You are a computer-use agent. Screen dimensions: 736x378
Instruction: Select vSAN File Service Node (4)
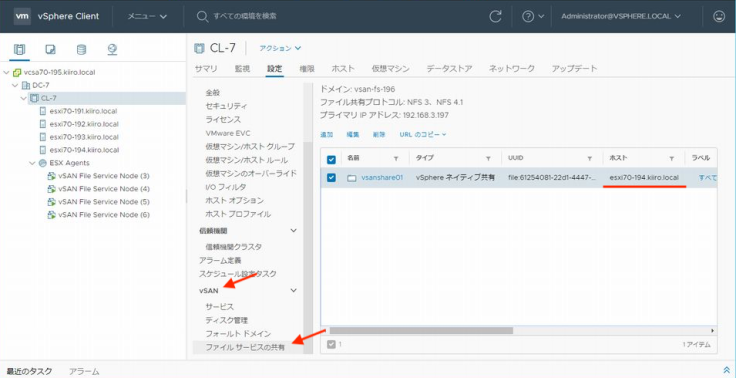pyautogui.click(x=104, y=189)
